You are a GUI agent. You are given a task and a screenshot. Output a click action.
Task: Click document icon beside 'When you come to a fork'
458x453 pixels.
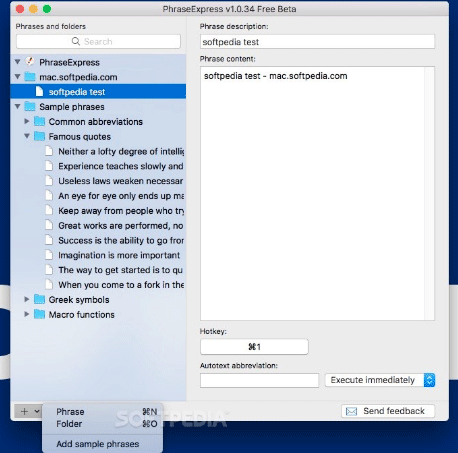pos(49,284)
